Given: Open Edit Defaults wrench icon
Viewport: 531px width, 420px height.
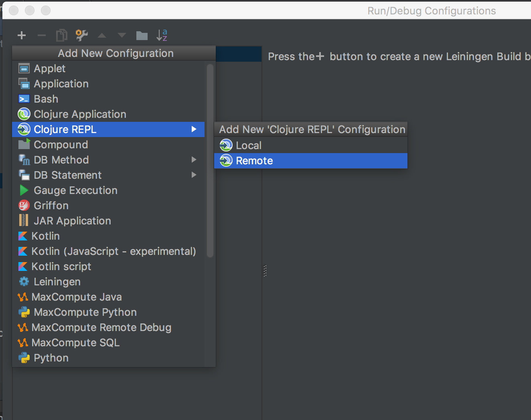Looking at the screenshot, I should click(x=82, y=35).
